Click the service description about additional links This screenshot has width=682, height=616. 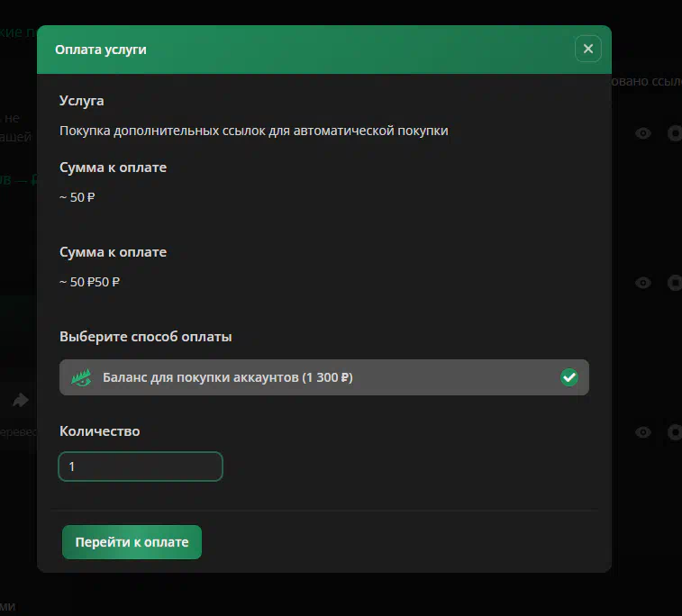tap(253, 131)
